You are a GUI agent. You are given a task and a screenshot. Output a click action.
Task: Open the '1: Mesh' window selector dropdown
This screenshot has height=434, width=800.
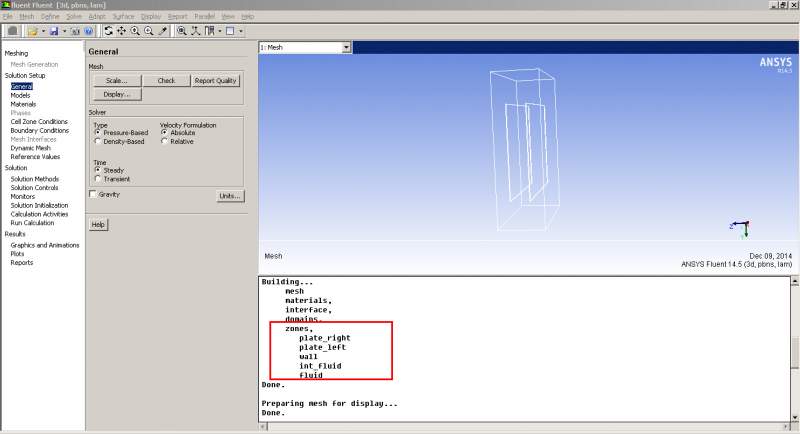346,47
